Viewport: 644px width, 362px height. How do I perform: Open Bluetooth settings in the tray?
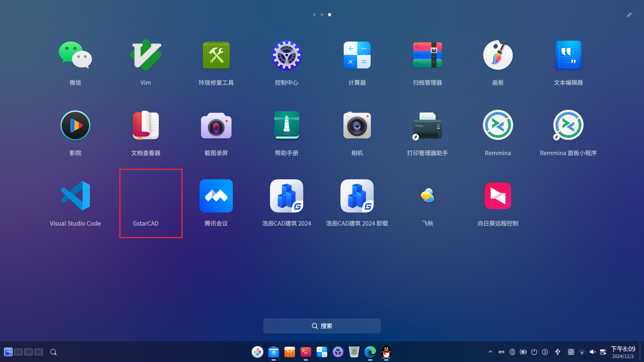click(x=512, y=352)
